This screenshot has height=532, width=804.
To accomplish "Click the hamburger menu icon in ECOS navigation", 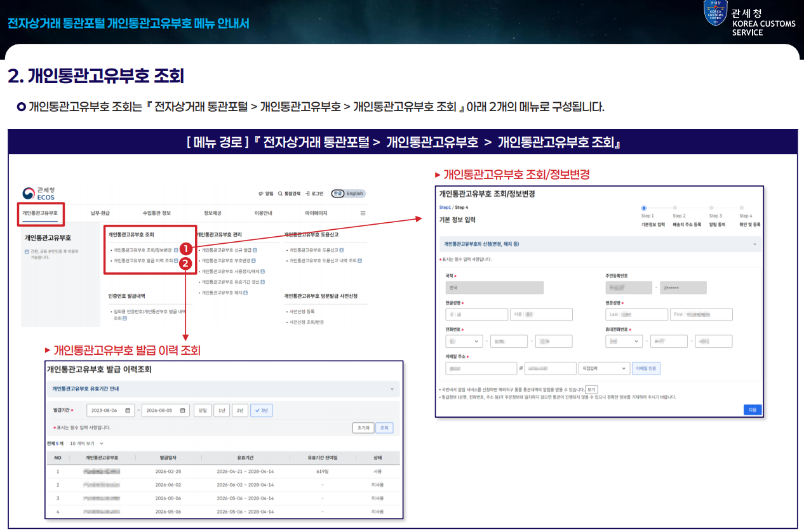I will tap(363, 213).
